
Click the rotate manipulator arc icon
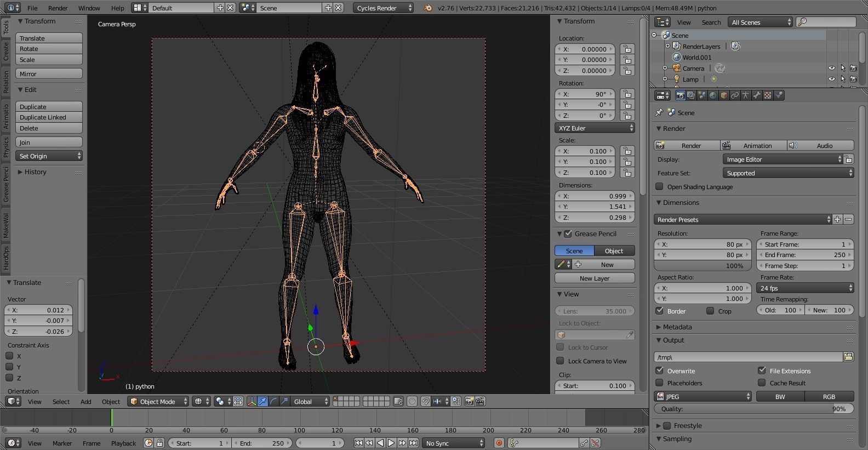click(273, 402)
